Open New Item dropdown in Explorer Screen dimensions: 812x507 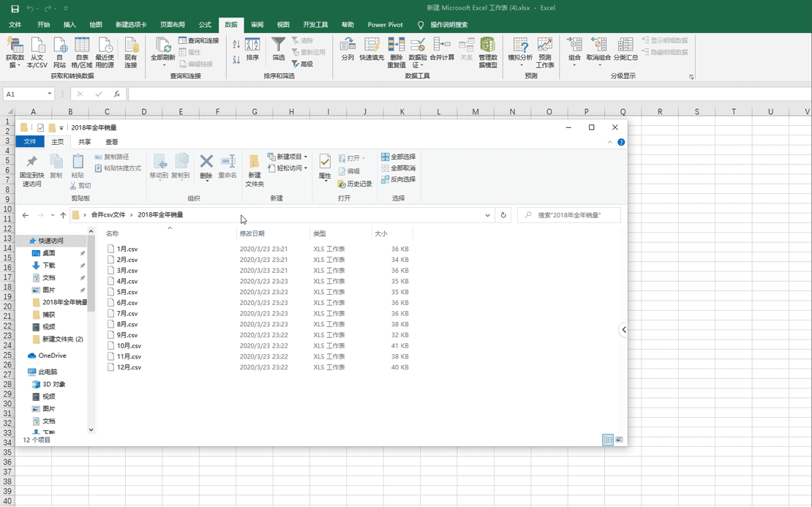tap(288, 157)
